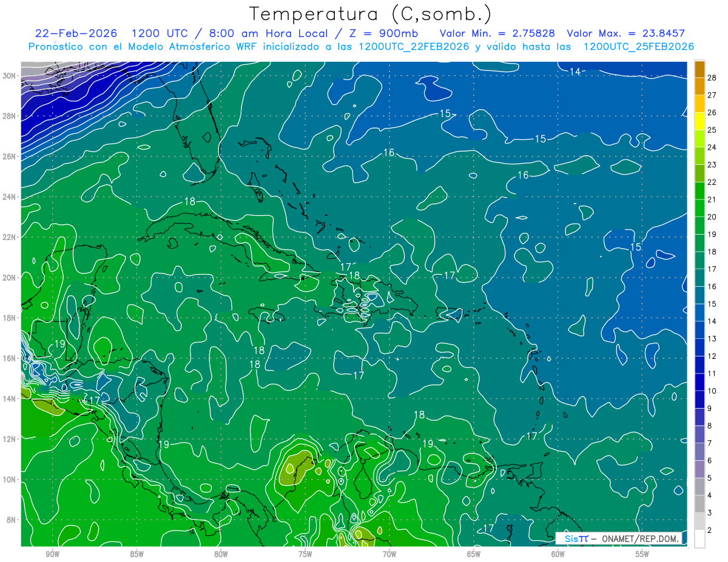
Task: Click the "ONAMET/REP.DOM." credit label
Action: pos(641,538)
